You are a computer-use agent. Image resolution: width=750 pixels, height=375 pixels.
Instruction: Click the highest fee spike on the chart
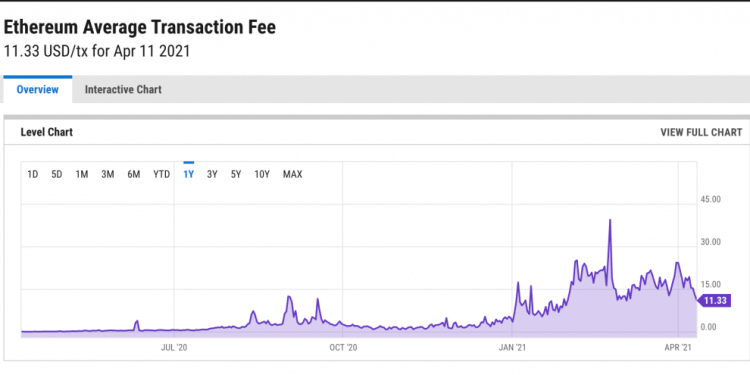[x=610, y=221]
